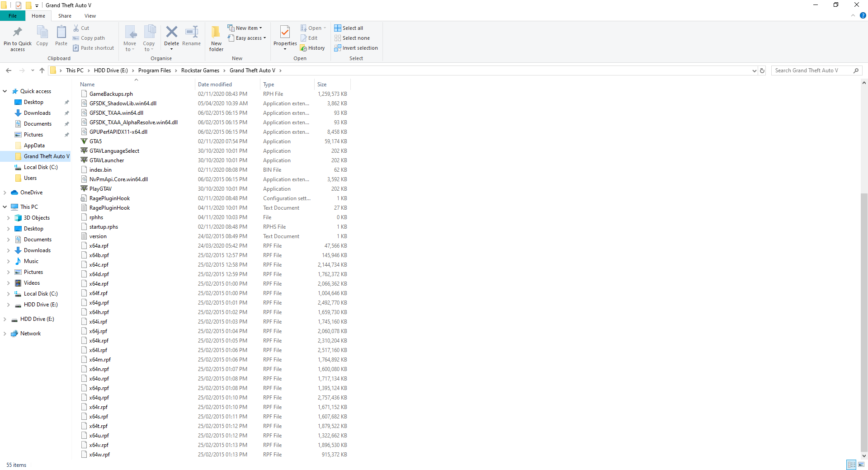868x470 pixels.
Task: Select the GTA5 application file
Action: [95, 141]
